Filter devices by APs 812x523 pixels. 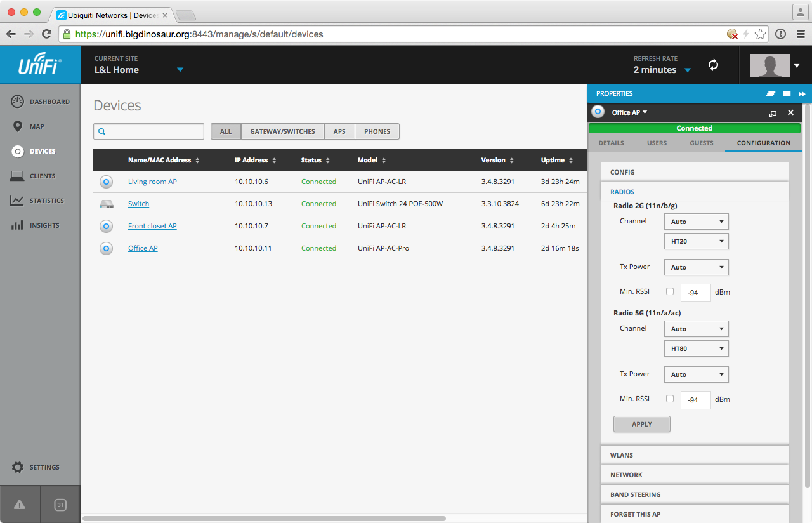click(339, 131)
